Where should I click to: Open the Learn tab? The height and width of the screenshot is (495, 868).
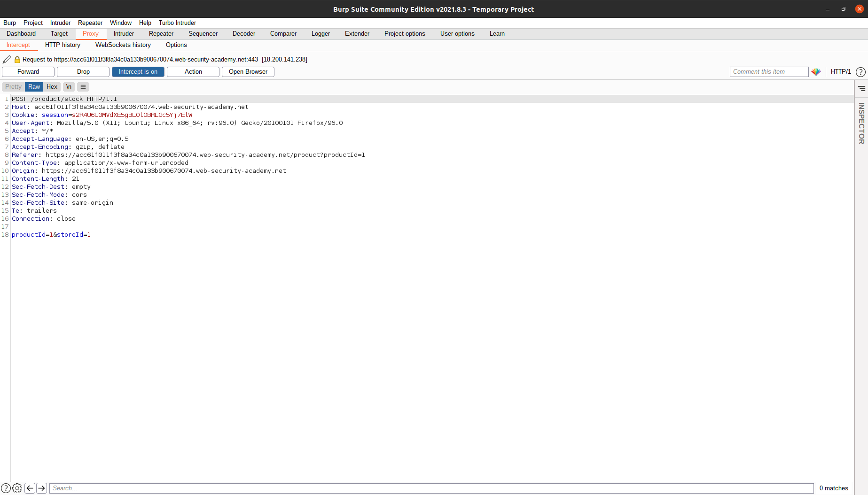[497, 34]
